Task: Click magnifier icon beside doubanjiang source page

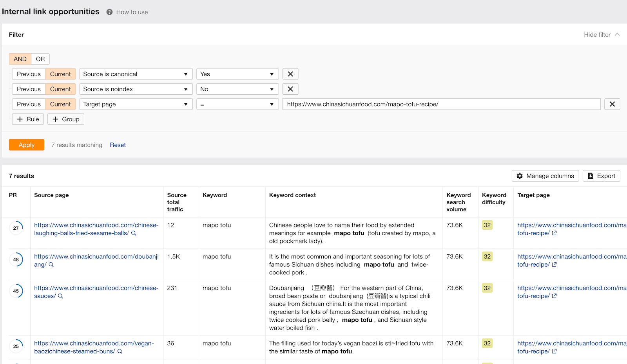Action: [51, 264]
